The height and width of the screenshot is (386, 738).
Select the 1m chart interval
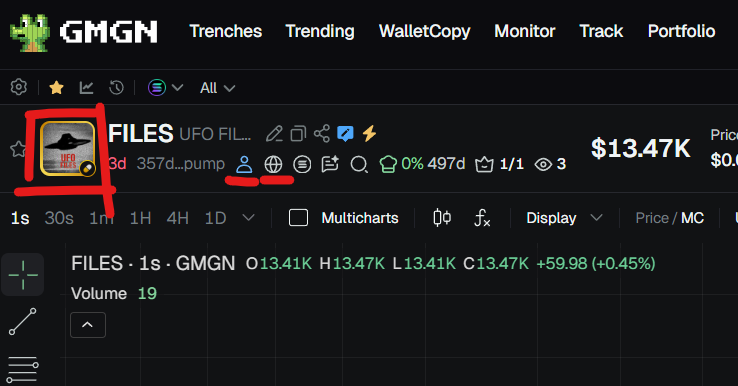click(x=102, y=218)
